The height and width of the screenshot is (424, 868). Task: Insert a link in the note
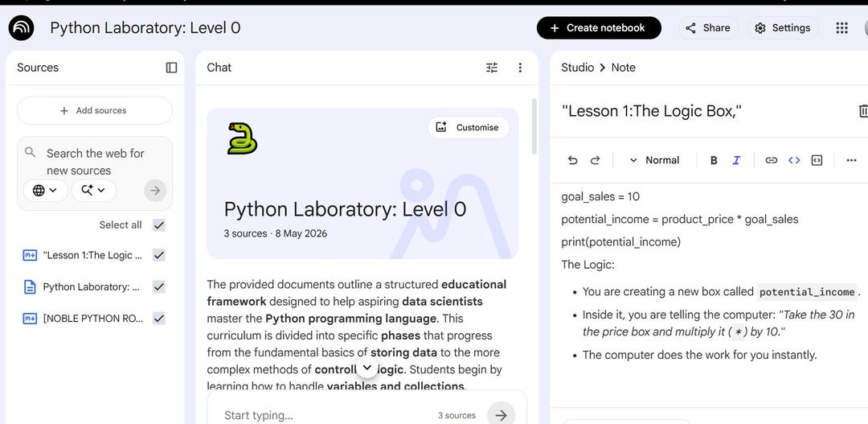(x=771, y=160)
